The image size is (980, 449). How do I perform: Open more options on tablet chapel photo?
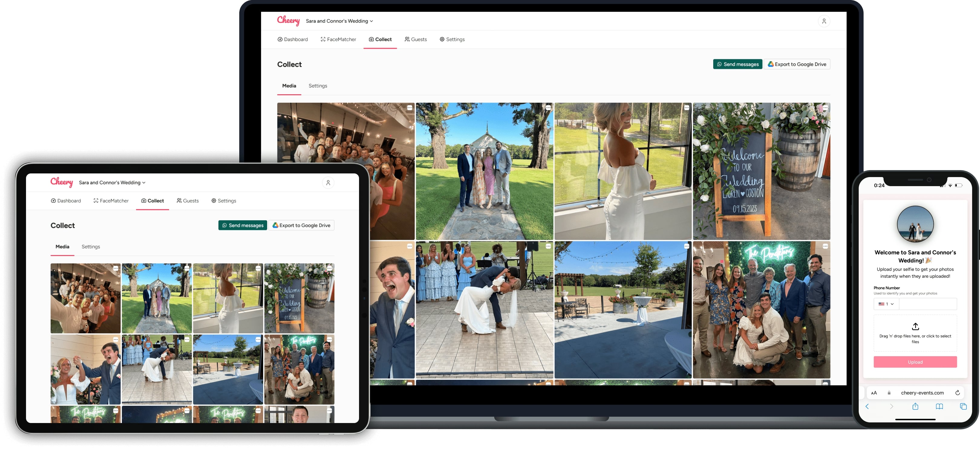(x=187, y=268)
